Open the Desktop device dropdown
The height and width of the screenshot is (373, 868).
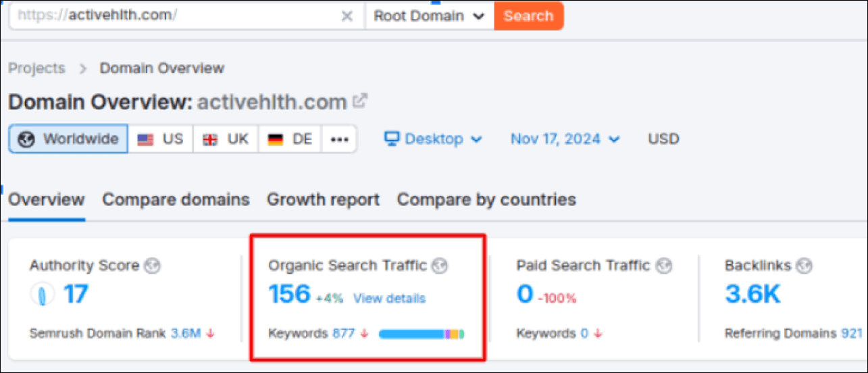click(433, 139)
